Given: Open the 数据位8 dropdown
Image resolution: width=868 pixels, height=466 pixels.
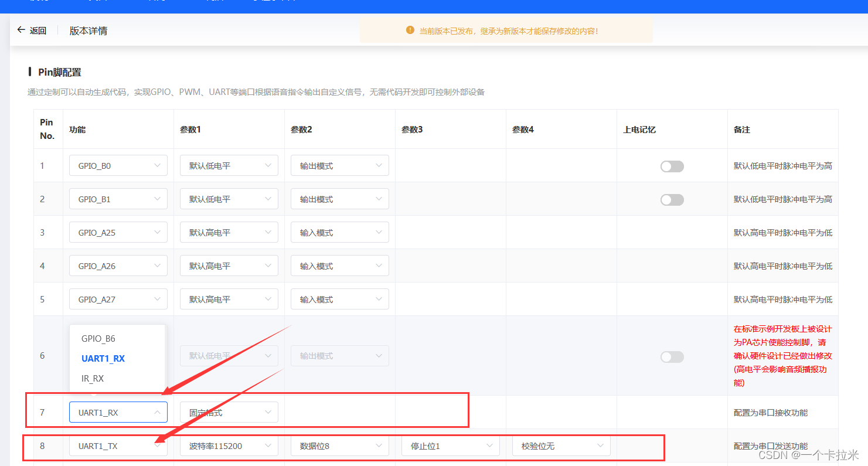Looking at the screenshot, I should coord(339,445).
